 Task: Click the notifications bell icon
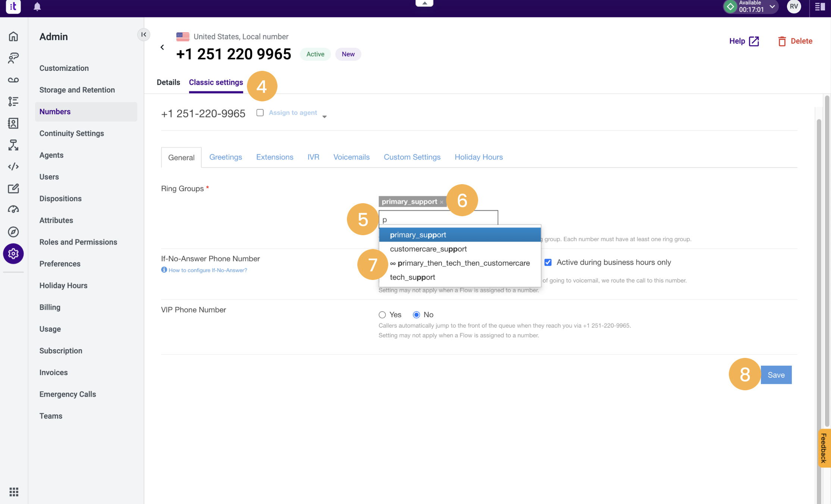(x=37, y=7)
